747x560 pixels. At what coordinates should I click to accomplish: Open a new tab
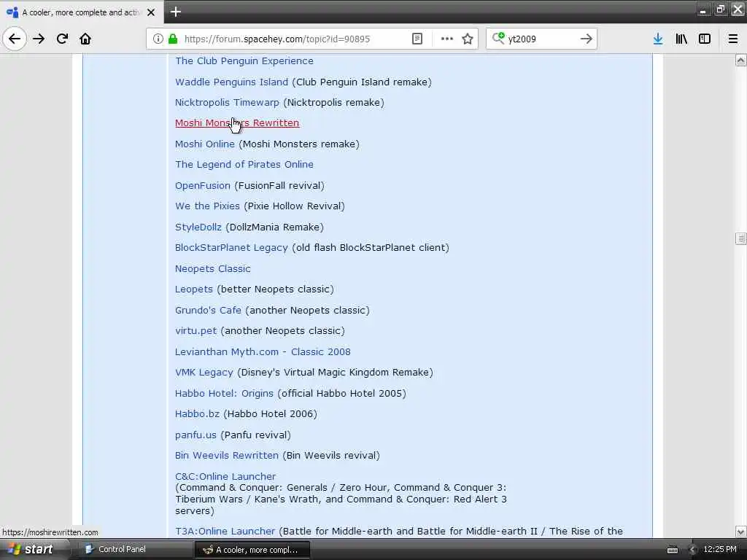(175, 12)
